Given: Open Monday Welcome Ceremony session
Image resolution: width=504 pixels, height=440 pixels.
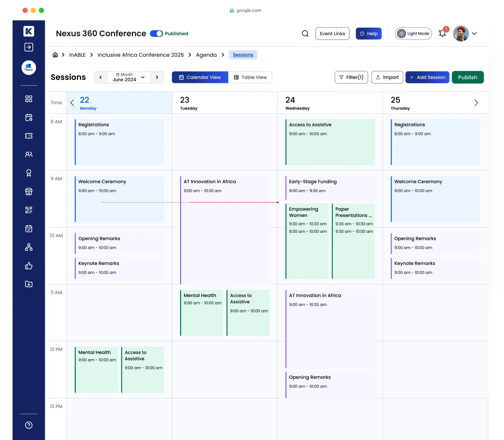Looking at the screenshot, I should (x=119, y=199).
